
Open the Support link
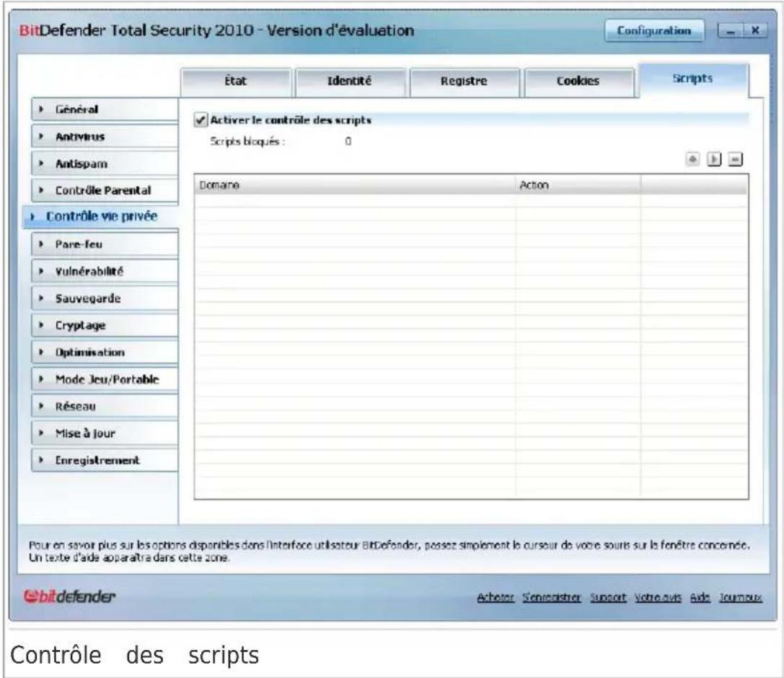pos(608,597)
